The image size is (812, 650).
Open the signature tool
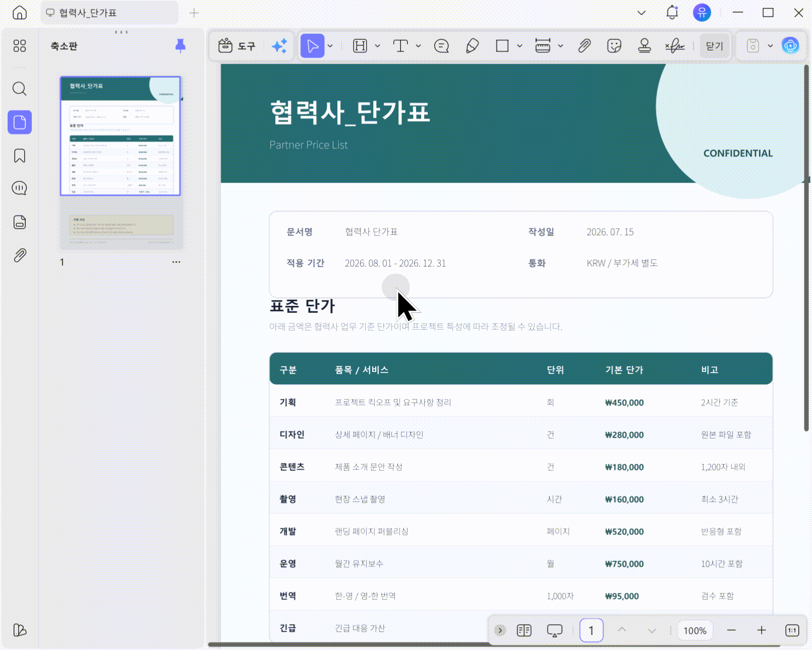click(675, 46)
